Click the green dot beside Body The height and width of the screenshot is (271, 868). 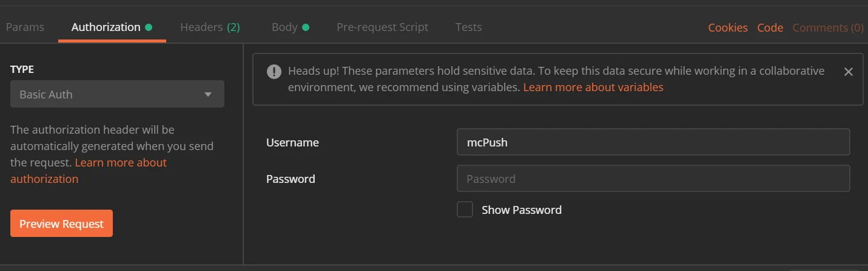[x=306, y=27]
